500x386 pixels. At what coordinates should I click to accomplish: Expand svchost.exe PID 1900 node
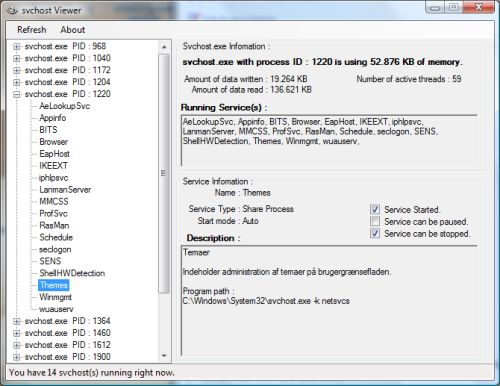[16, 357]
